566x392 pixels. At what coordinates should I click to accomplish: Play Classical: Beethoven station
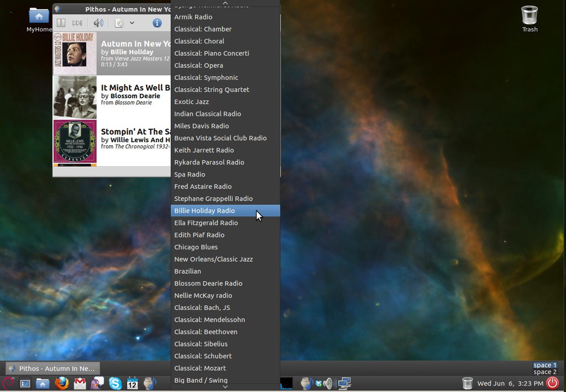[226, 332]
